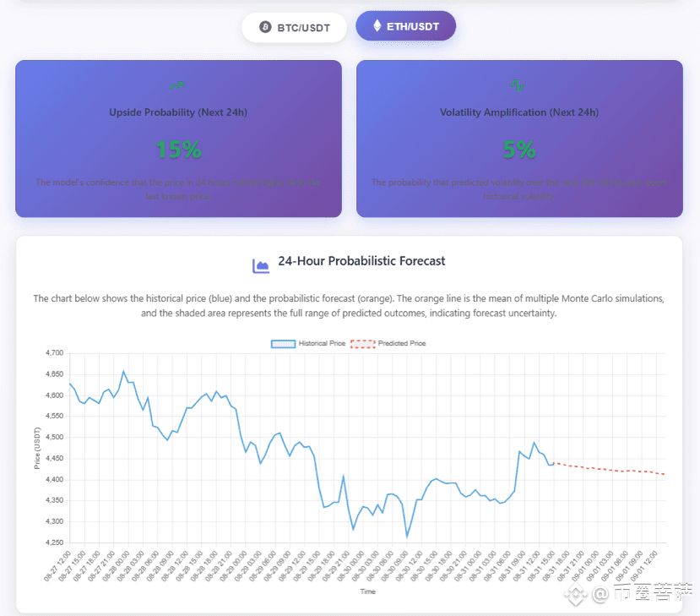Toggle Historical Price legend swatch
This screenshot has height=616, width=700.
[x=283, y=344]
